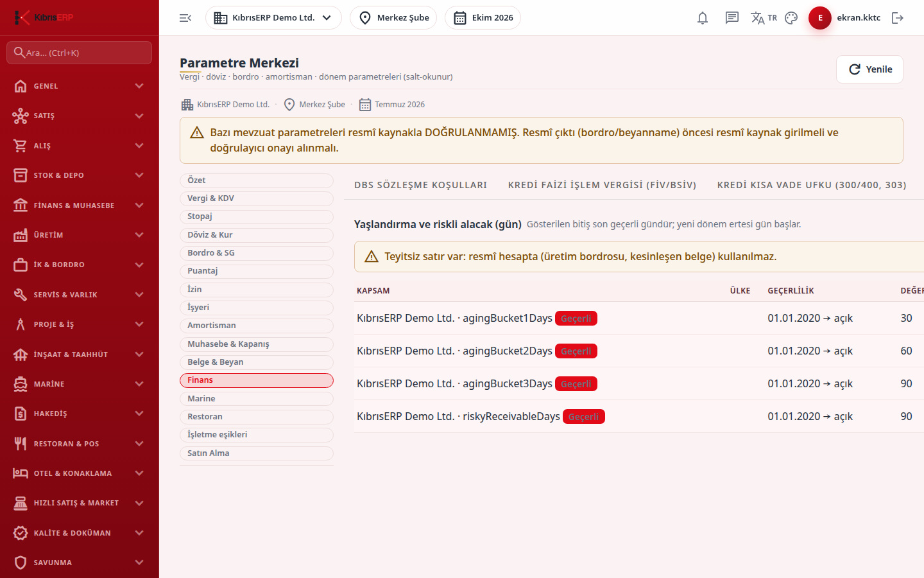Screen dimensions: 924x578
Task: Expand the Hakediş menu chevron
Action: click(139, 414)
